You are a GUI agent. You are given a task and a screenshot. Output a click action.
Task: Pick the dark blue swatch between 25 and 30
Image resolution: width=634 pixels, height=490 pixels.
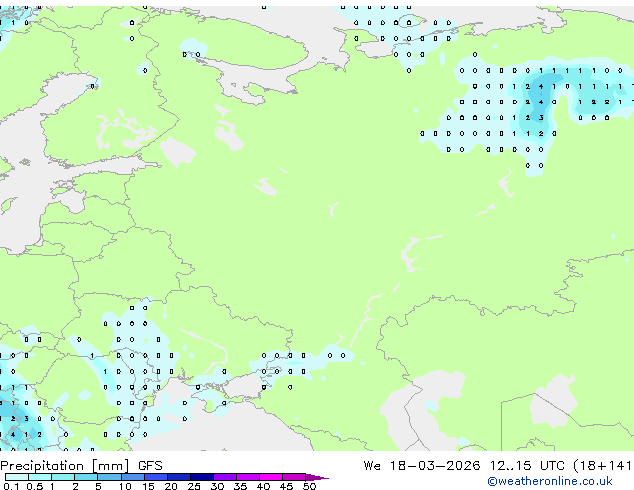point(202,477)
